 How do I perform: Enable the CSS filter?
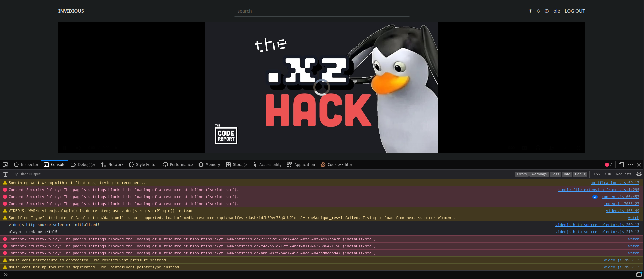(597, 174)
